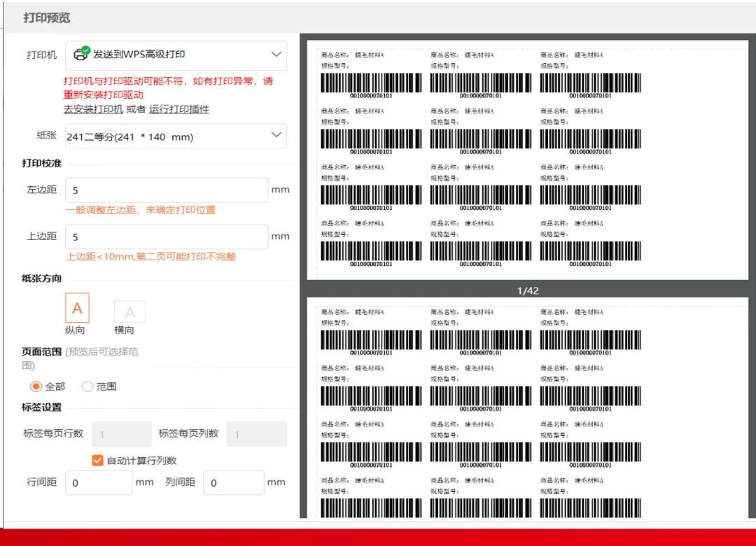Choose the 全部 page range radio button
The width and height of the screenshot is (756, 546).
(x=36, y=386)
